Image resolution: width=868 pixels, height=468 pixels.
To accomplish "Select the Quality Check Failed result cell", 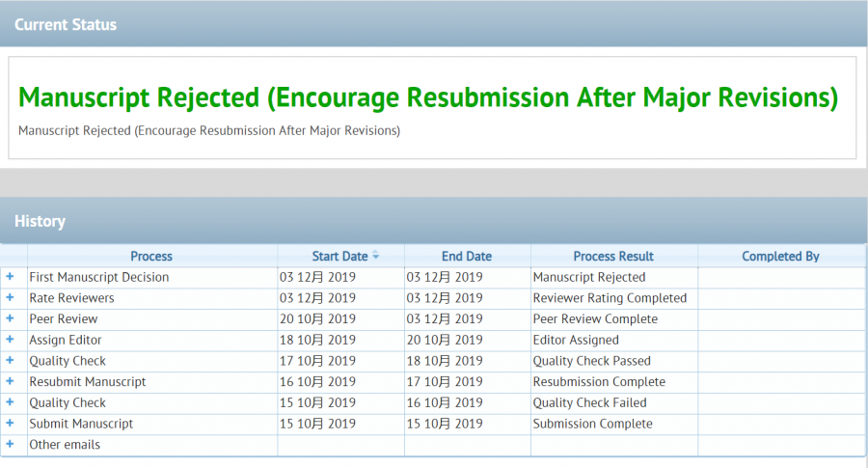I will 589,402.
